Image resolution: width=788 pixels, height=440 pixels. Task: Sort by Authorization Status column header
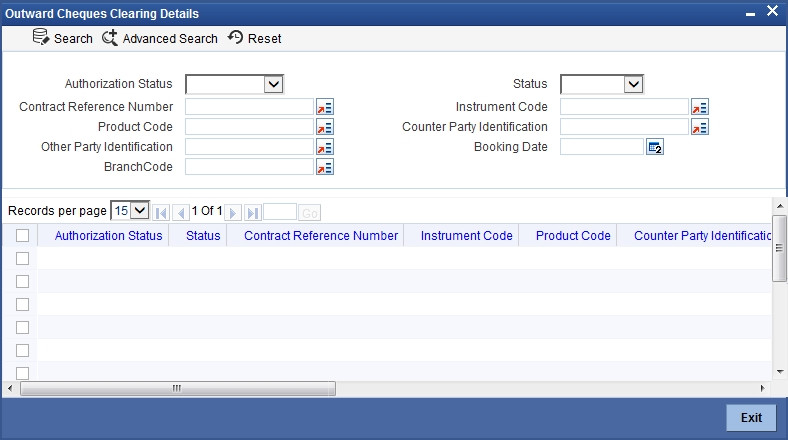tap(109, 236)
